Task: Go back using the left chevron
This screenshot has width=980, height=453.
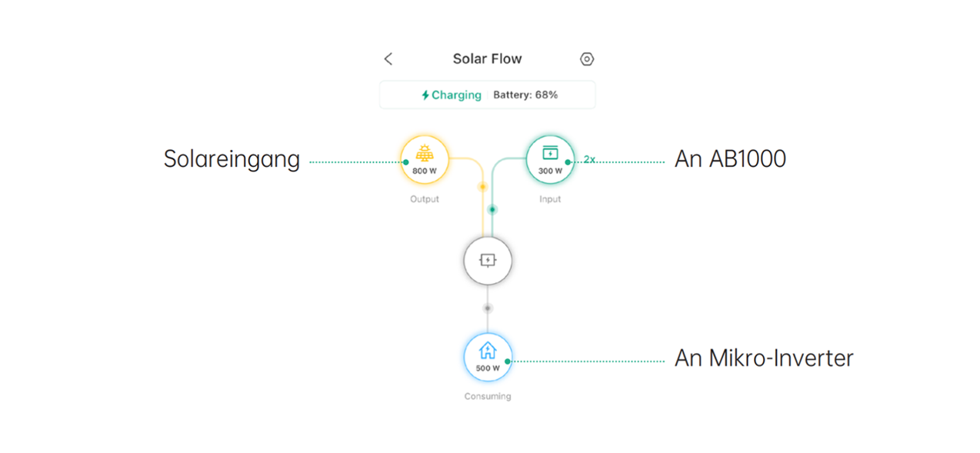Action: tap(388, 59)
